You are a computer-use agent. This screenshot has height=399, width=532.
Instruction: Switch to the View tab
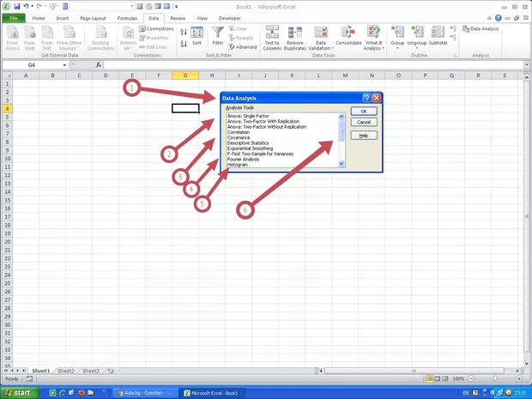pos(202,18)
